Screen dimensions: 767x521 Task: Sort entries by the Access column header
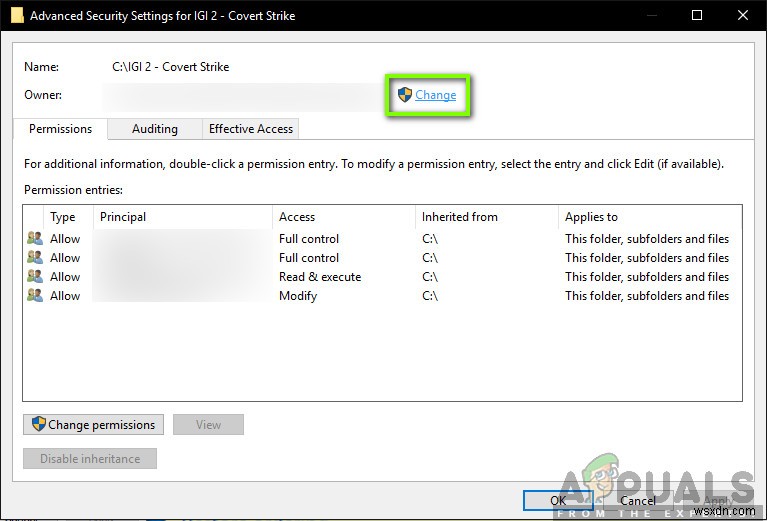click(x=297, y=217)
